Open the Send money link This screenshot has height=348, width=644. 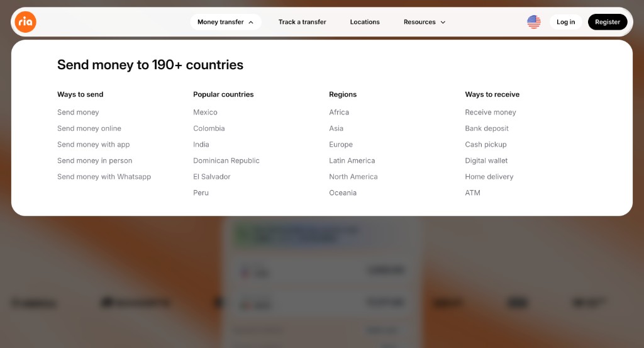coord(78,112)
